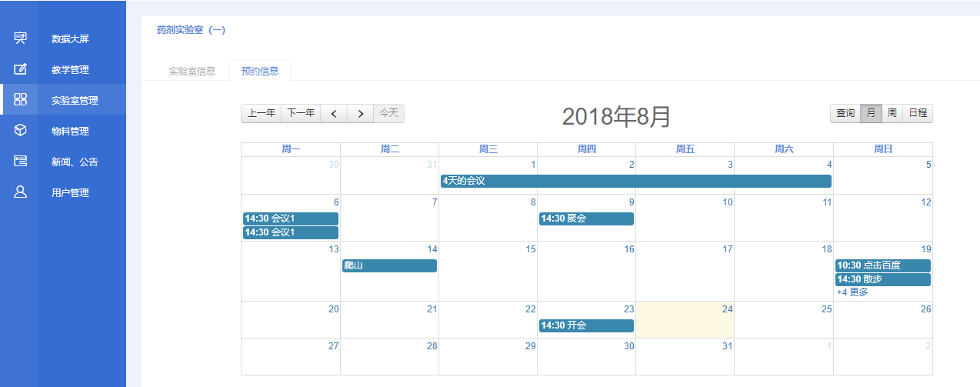Open first 14:30 会议1 event on the 6th
This screenshot has width=980, height=387.
[x=291, y=219]
